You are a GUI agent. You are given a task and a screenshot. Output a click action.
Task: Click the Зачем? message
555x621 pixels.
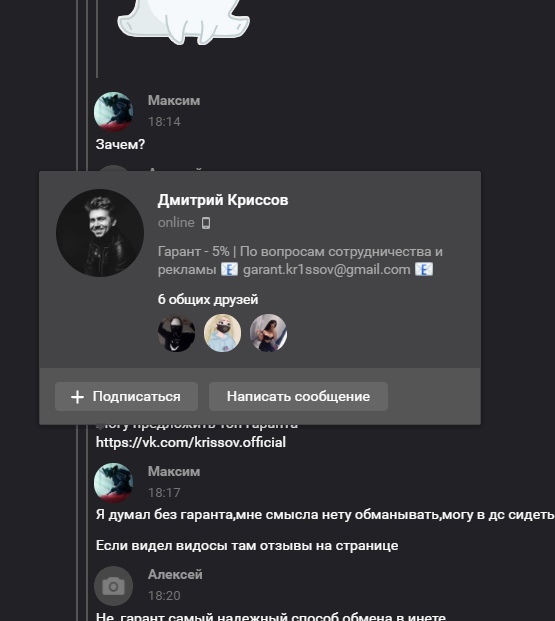tap(120, 144)
